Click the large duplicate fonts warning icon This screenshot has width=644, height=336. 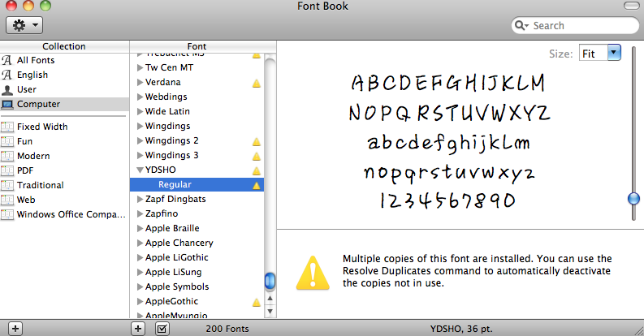click(313, 273)
